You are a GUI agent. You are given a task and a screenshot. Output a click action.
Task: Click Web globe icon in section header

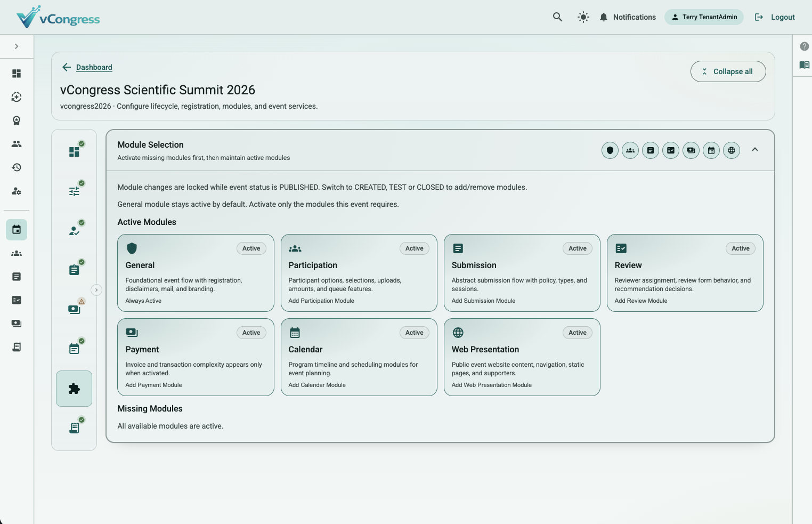(x=732, y=150)
